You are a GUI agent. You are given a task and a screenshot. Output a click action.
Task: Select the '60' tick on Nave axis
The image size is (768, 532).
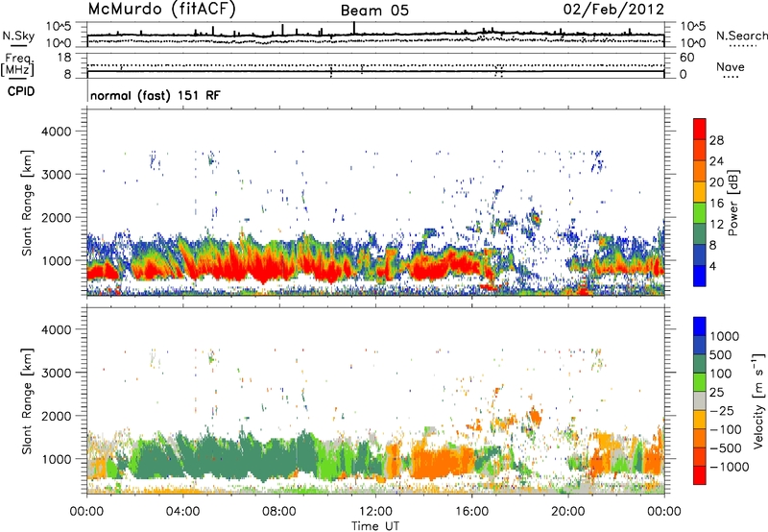(x=686, y=58)
